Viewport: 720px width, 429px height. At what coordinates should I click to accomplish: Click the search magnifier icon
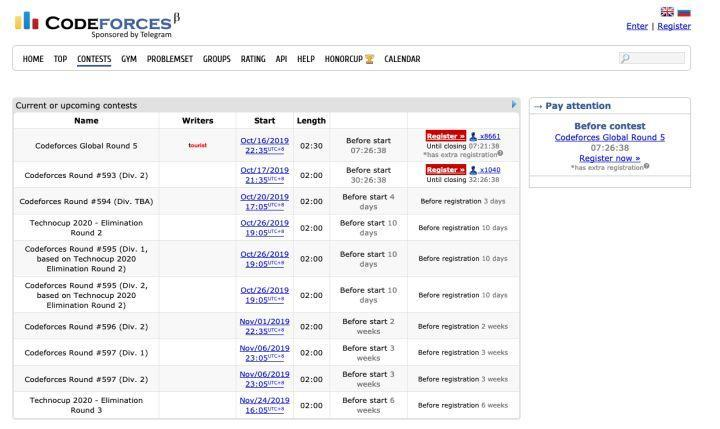[625, 58]
